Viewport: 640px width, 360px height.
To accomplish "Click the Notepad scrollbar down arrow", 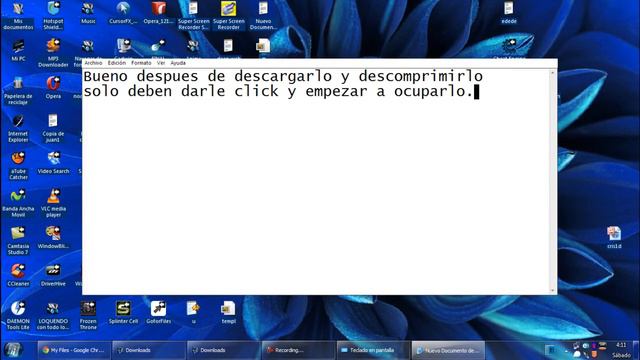I will tap(553, 290).
